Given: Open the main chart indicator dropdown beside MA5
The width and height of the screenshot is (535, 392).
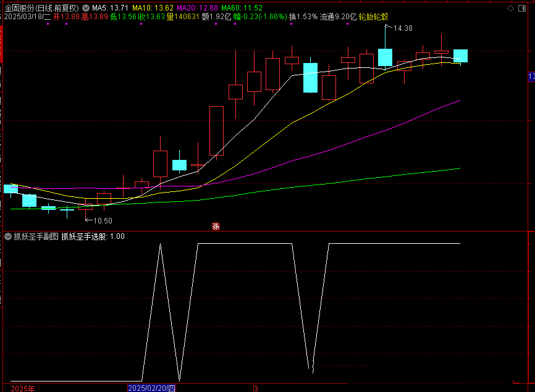Looking at the screenshot, I should [85, 7].
